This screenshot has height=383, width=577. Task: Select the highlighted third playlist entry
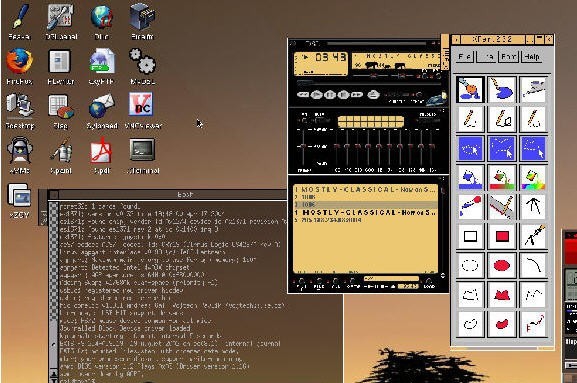(365, 204)
